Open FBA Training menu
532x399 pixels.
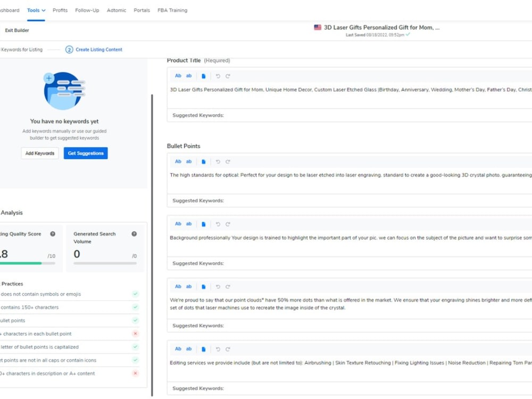[x=172, y=11]
